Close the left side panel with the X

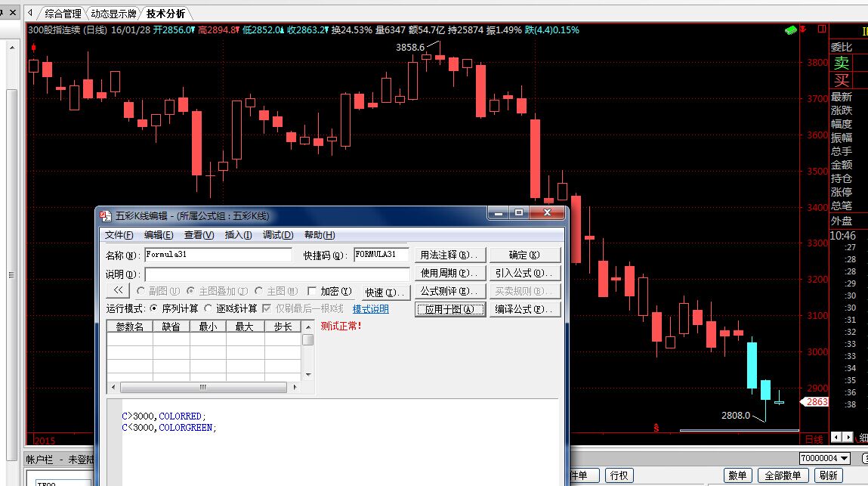[13, 12]
